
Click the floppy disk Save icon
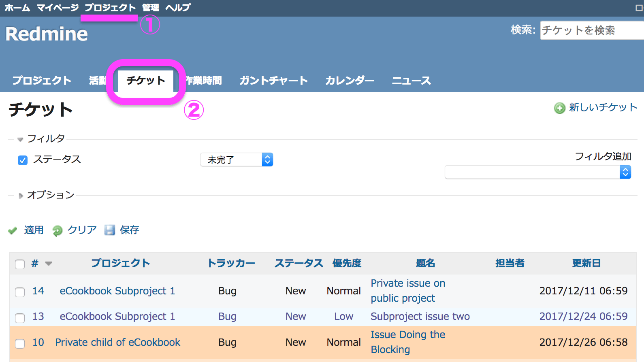[110, 230]
